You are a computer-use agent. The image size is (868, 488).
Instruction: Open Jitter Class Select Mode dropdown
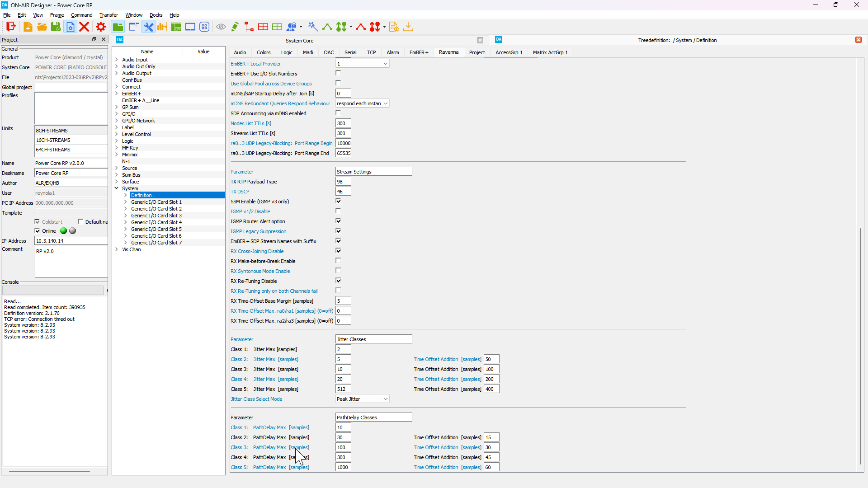click(362, 399)
